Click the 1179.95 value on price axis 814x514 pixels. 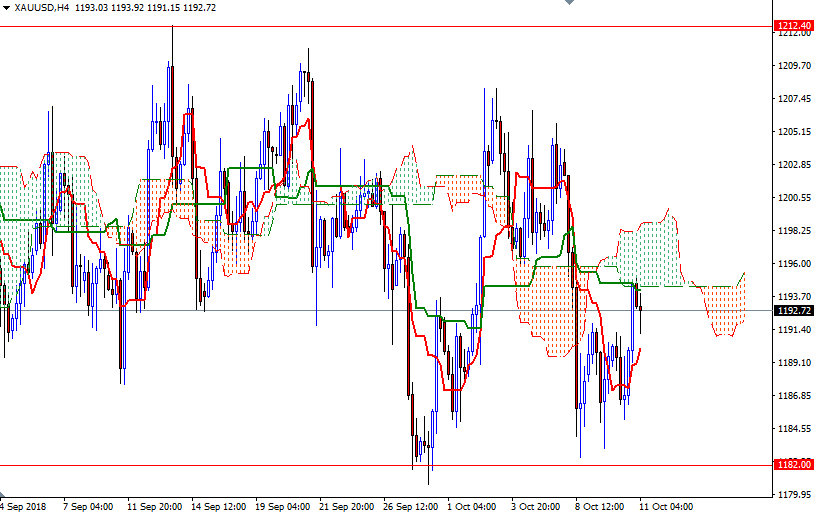click(x=793, y=494)
